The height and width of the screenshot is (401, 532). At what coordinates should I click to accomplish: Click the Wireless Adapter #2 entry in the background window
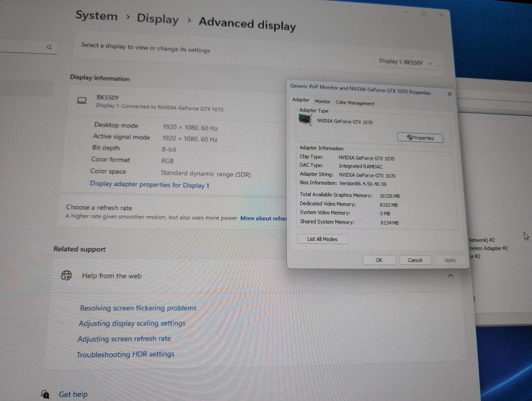(x=488, y=248)
